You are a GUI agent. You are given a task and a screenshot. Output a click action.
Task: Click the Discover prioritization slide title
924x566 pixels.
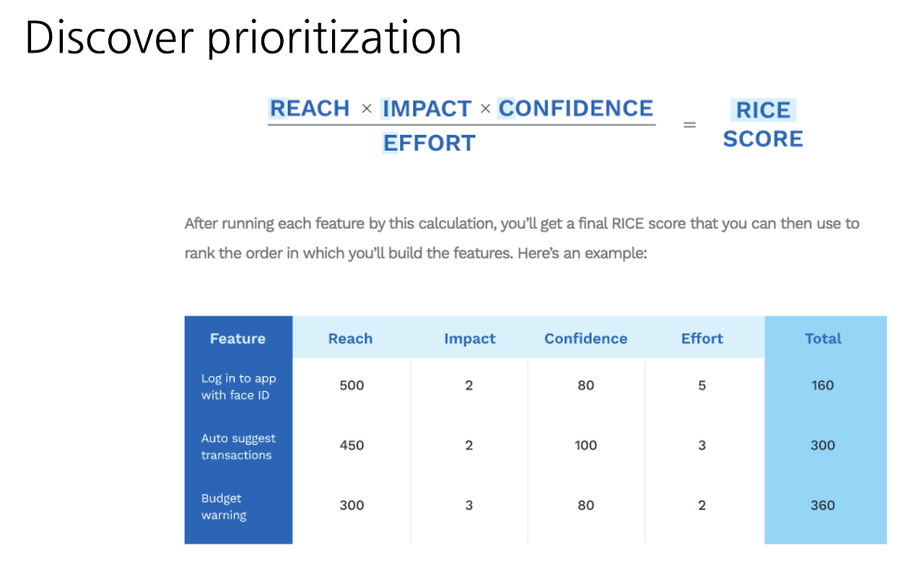point(243,37)
